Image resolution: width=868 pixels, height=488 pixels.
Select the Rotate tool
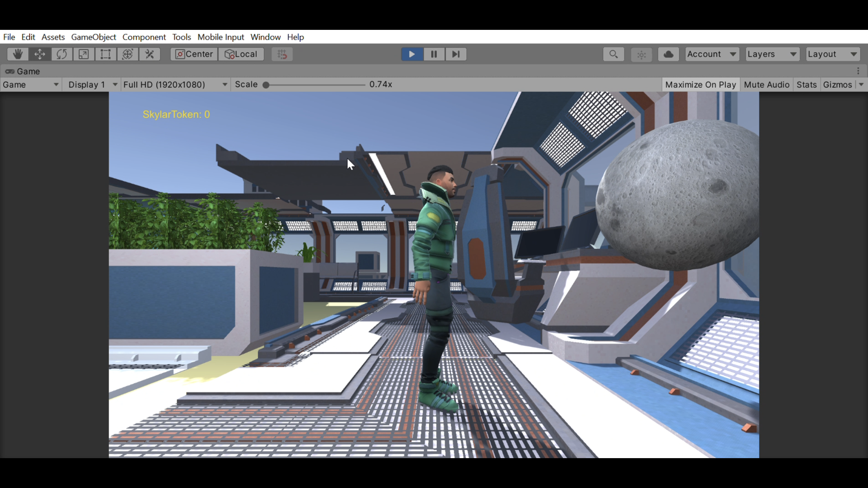62,54
